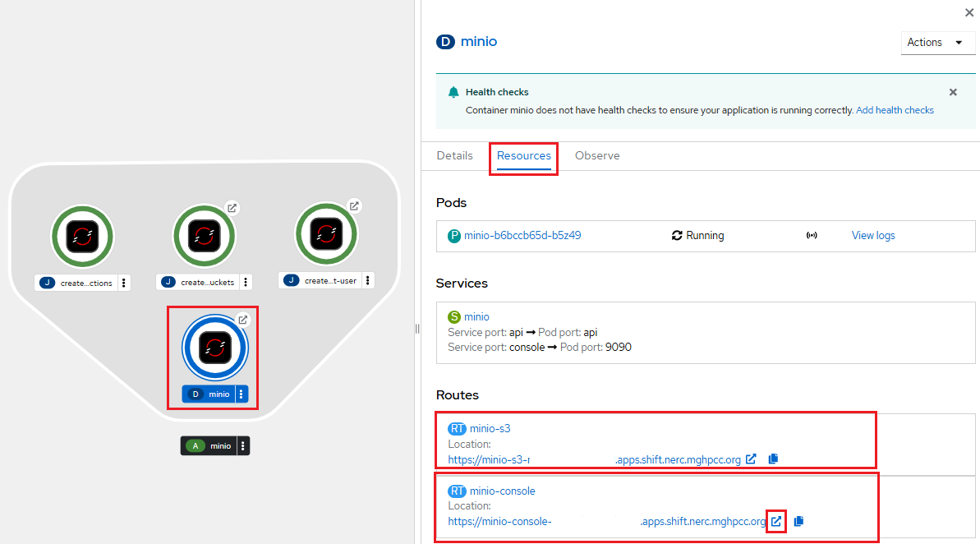Click the minio deployment label under node
This screenshot has width=980, height=544.
pos(209,394)
